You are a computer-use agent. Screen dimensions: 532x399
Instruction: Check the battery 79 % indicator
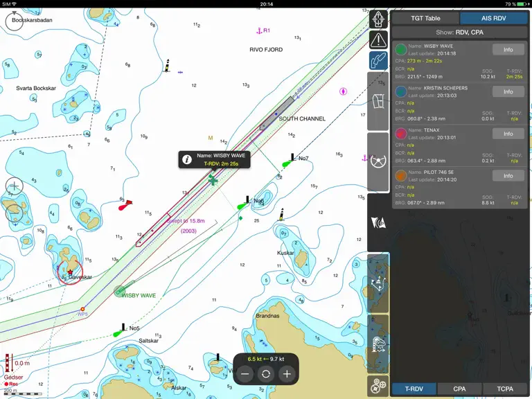click(517, 4)
